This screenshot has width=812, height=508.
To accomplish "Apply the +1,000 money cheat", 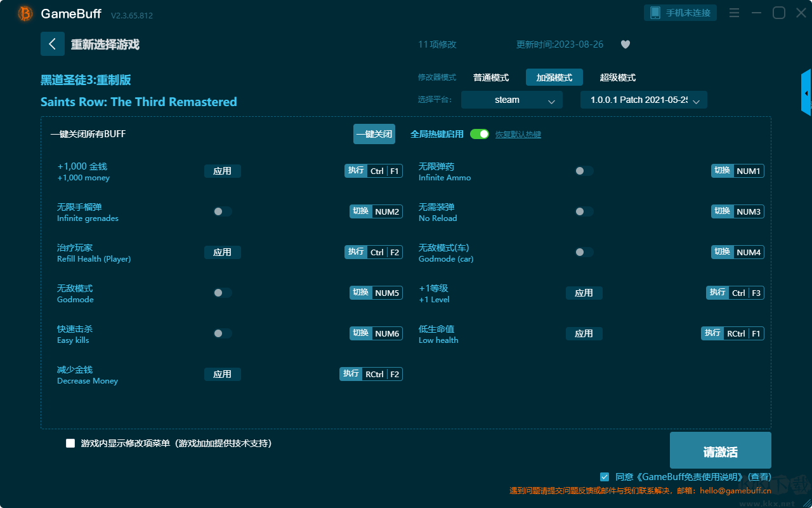I will coord(223,171).
